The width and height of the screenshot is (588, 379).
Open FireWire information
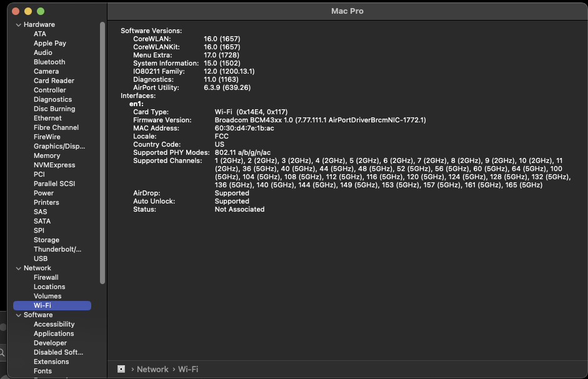[47, 137]
